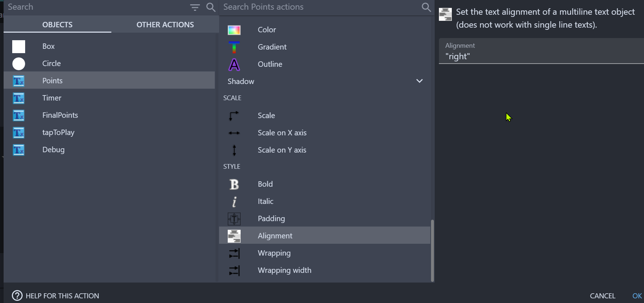The image size is (644, 303).
Task: Click the actions list scrollbar
Action: [432, 250]
